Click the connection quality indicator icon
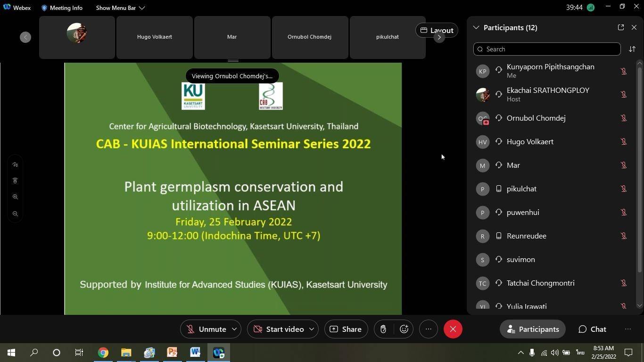The height and width of the screenshot is (362, 644). click(x=591, y=7)
